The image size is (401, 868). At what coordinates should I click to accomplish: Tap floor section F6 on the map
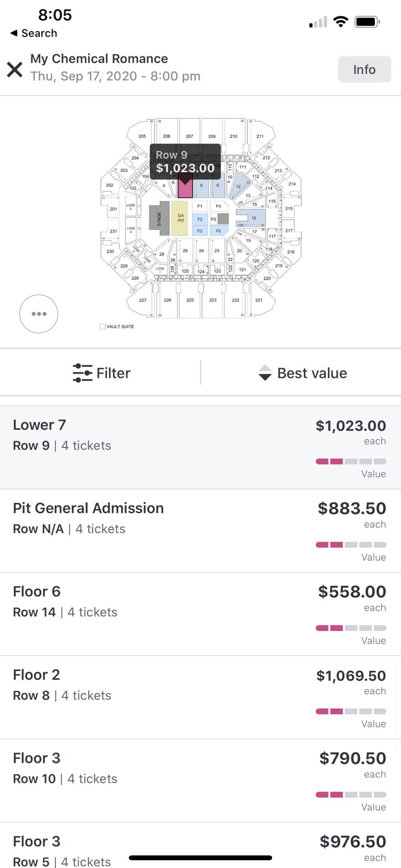click(x=218, y=231)
